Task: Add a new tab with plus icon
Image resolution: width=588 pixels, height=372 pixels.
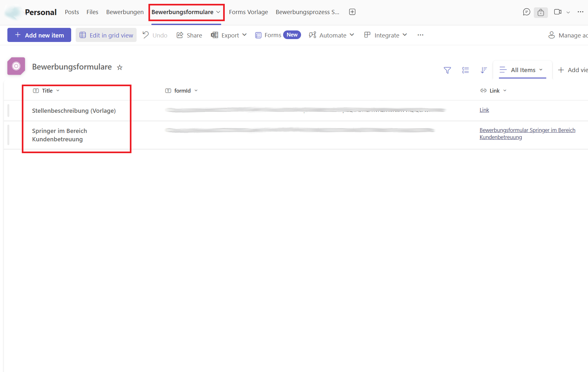Action: (352, 12)
